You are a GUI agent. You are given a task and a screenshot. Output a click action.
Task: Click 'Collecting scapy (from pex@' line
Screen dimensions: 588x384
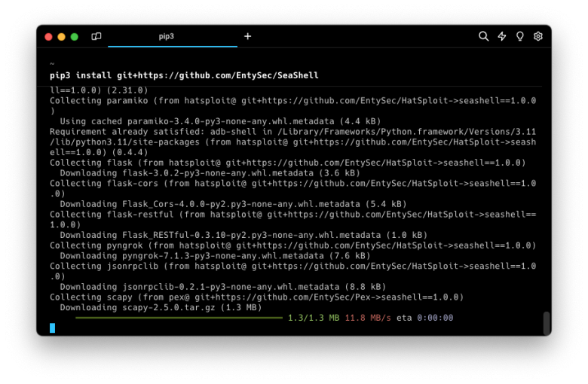click(256, 297)
